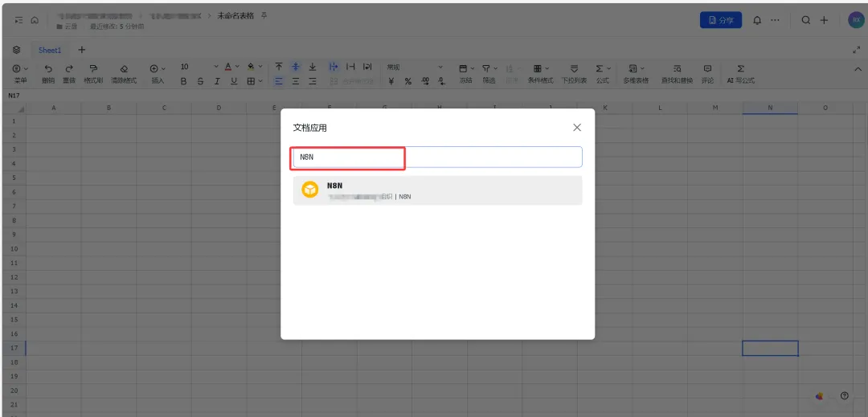This screenshot has width=868, height=417.
Task: Apply percent % format
Action: click(x=408, y=81)
